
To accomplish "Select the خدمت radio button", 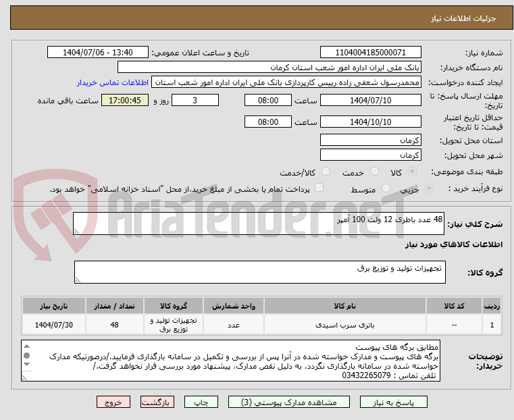I will click(x=374, y=172).
